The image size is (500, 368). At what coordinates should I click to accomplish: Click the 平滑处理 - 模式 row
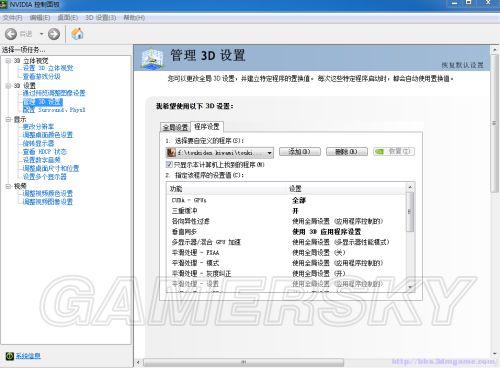(287, 263)
